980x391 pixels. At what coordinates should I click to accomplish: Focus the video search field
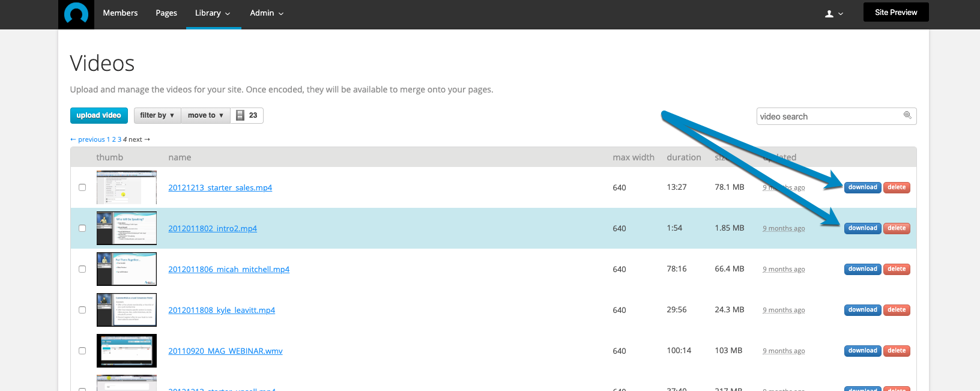pyautogui.click(x=836, y=116)
